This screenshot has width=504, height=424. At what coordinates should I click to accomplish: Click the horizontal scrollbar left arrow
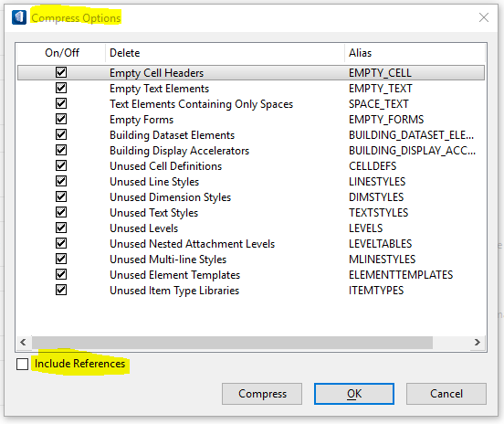(x=23, y=343)
